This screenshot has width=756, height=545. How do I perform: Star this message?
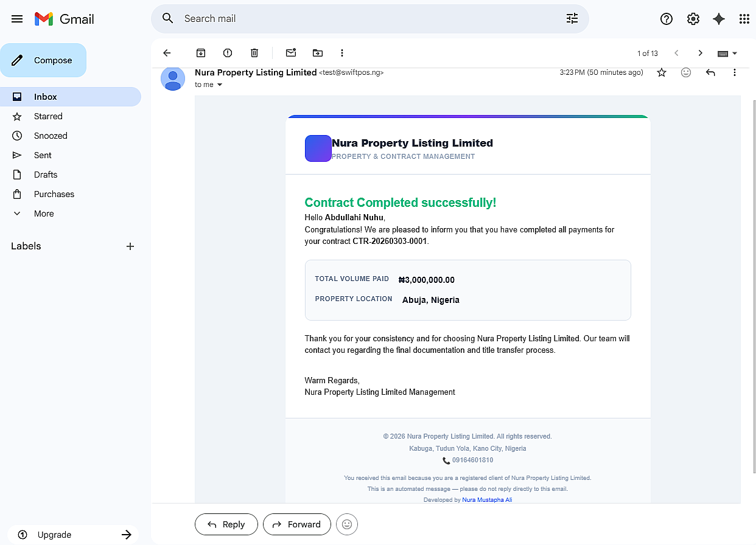(x=662, y=72)
